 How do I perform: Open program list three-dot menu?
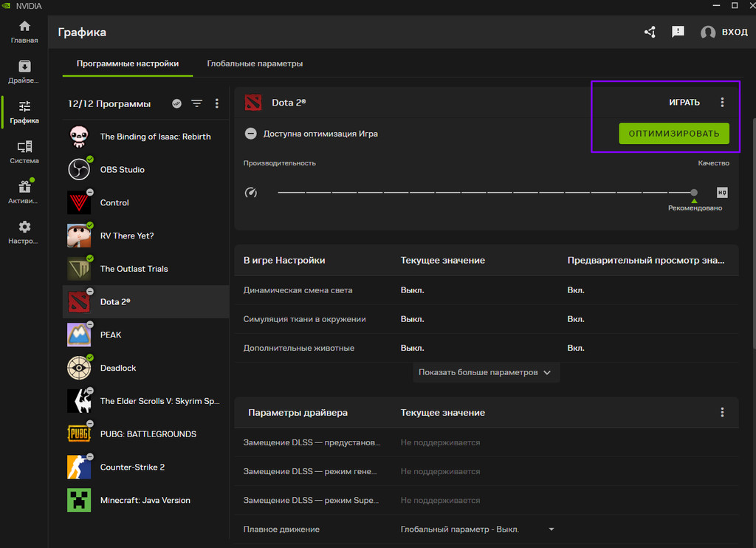click(x=216, y=103)
